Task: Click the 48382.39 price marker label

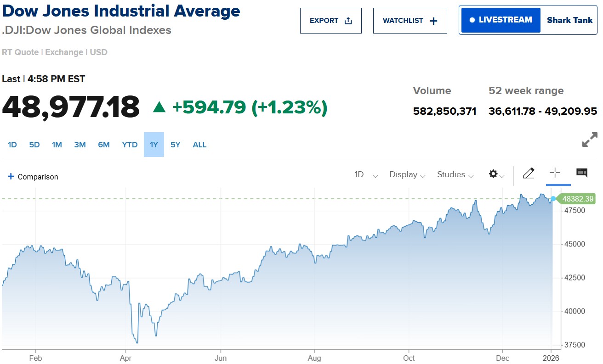Action: pyautogui.click(x=577, y=199)
